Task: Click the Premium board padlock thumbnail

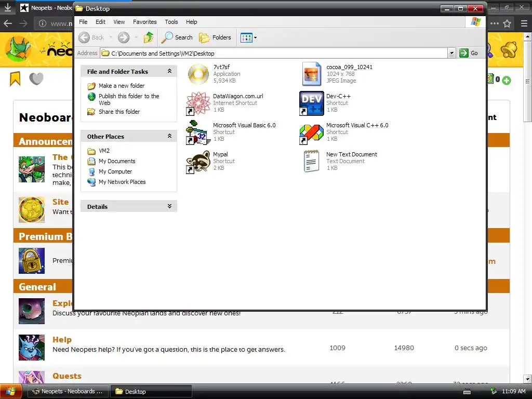Action: (x=32, y=261)
